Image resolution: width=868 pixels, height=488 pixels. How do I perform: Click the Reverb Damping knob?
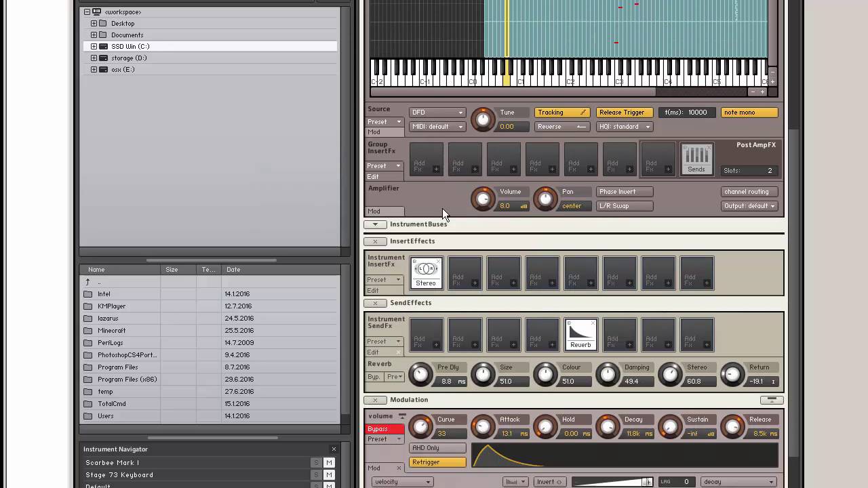(x=608, y=374)
